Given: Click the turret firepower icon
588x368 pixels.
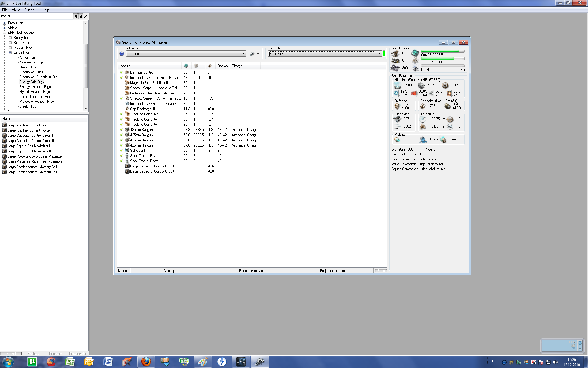Looking at the screenshot, I should click(397, 119).
